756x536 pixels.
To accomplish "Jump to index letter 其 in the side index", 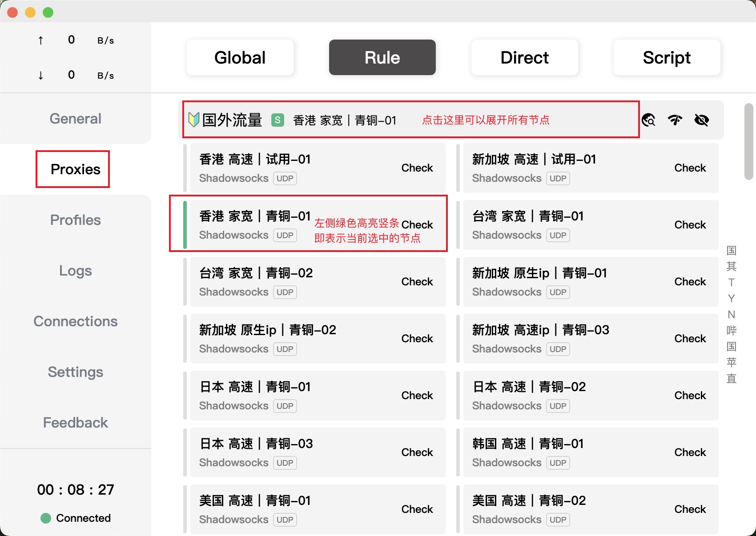I will pos(732,267).
